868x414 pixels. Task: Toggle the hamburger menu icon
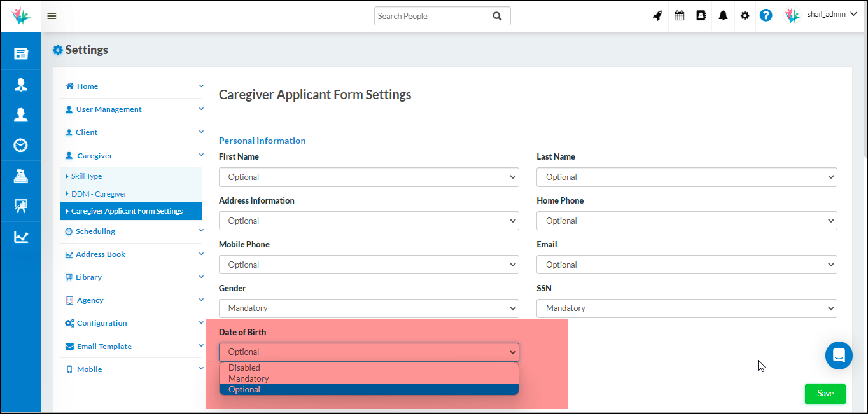coord(52,16)
